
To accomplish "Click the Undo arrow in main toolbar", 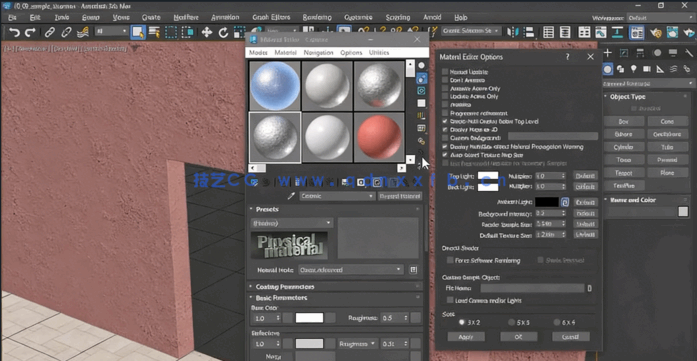I will pos(14,32).
